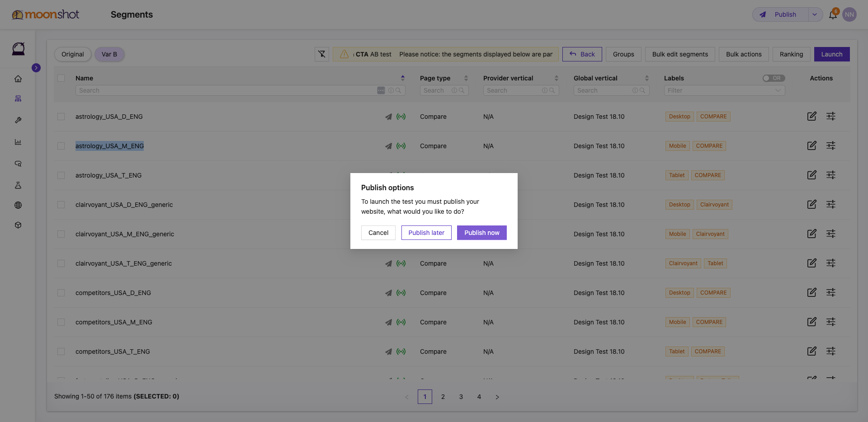Open settings sliders for clairvoyant_USA_M_ENG_generic

831,234
